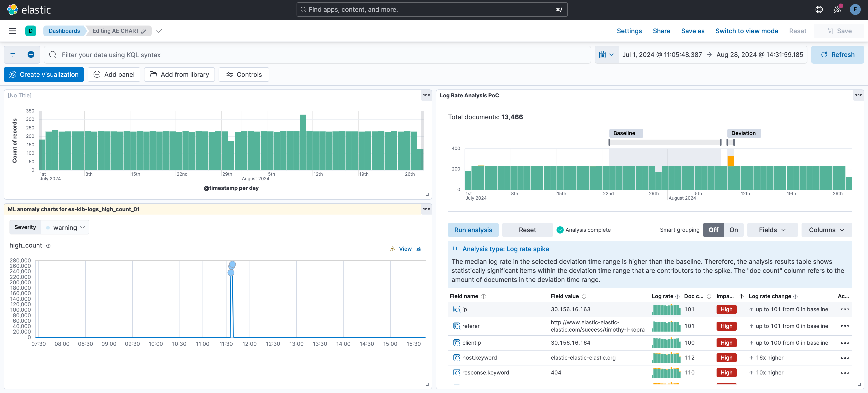Focus the KQL filter query input
Viewport: 868px width, 393px height.
coord(317,55)
